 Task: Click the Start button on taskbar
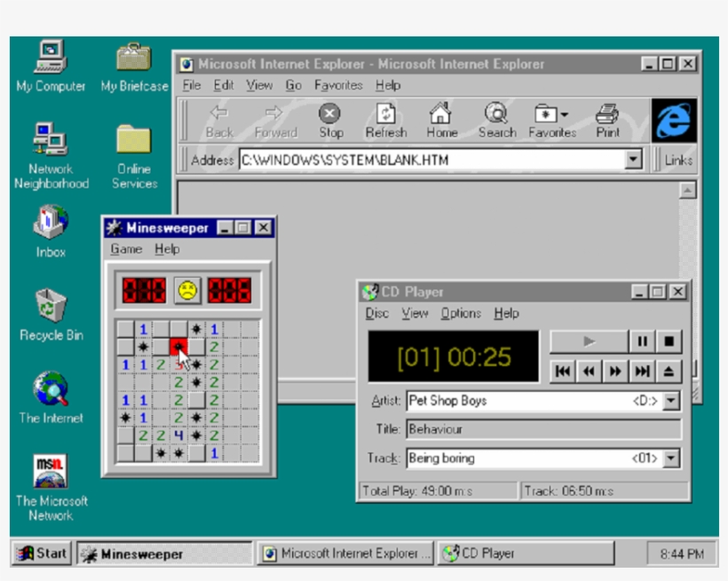42,553
